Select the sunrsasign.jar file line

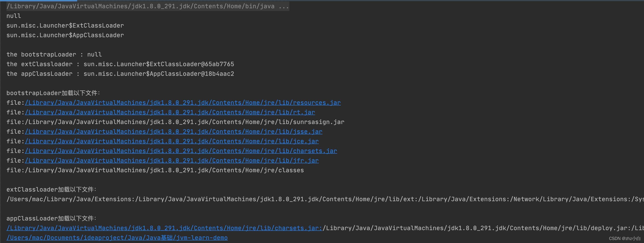(x=175, y=122)
